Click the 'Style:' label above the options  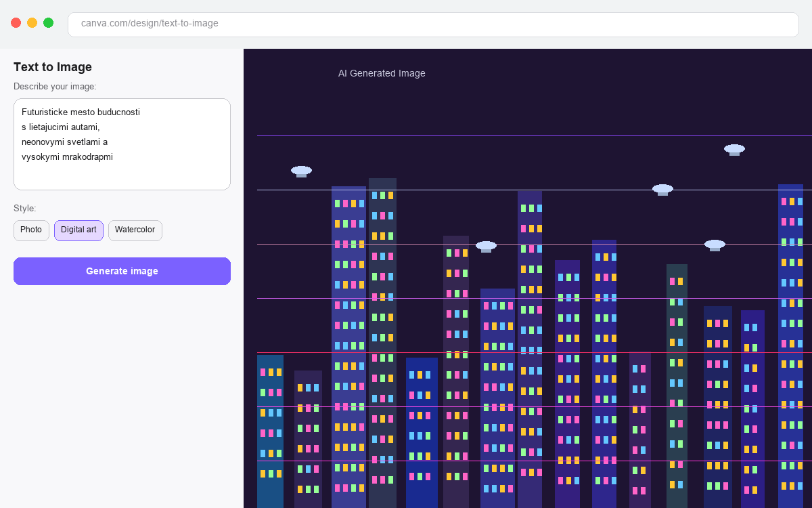[25, 209]
